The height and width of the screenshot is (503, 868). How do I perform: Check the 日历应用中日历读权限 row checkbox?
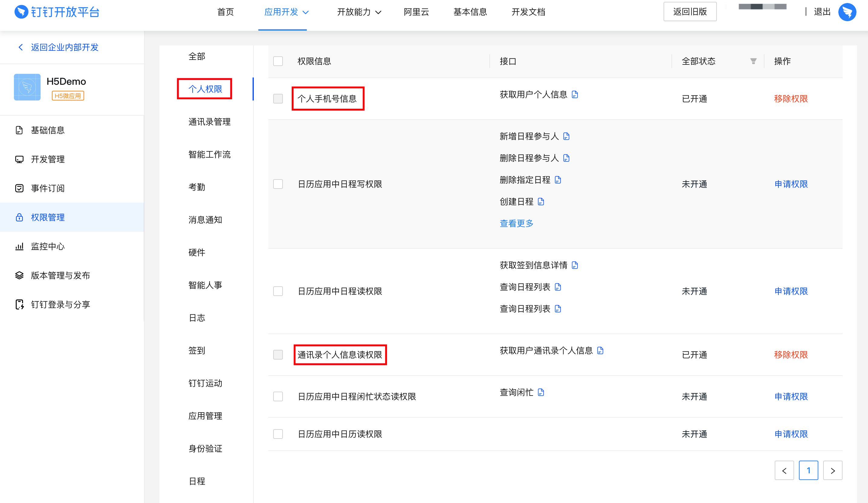[x=278, y=434]
